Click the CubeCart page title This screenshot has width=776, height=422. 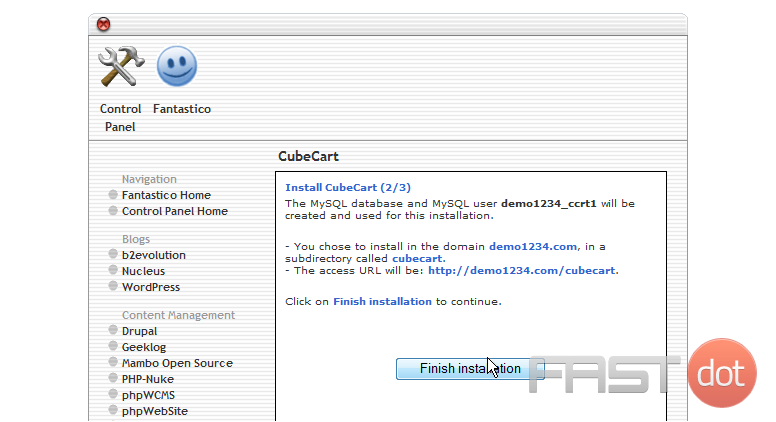pyautogui.click(x=308, y=156)
